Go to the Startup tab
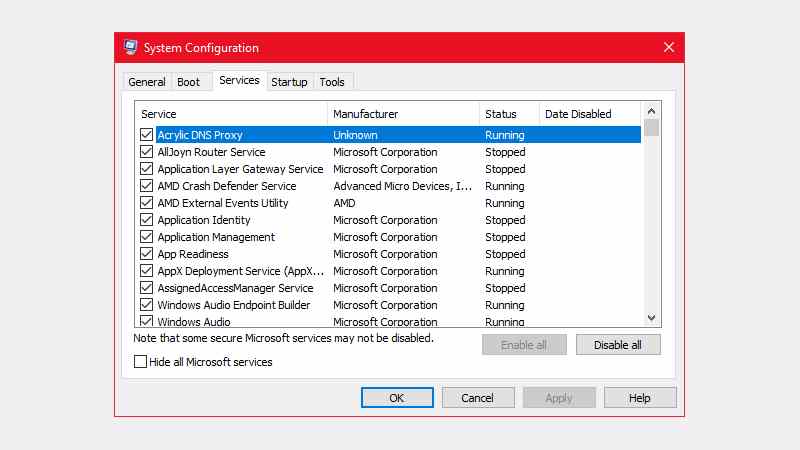Image resolution: width=800 pixels, height=450 pixels. point(289,82)
